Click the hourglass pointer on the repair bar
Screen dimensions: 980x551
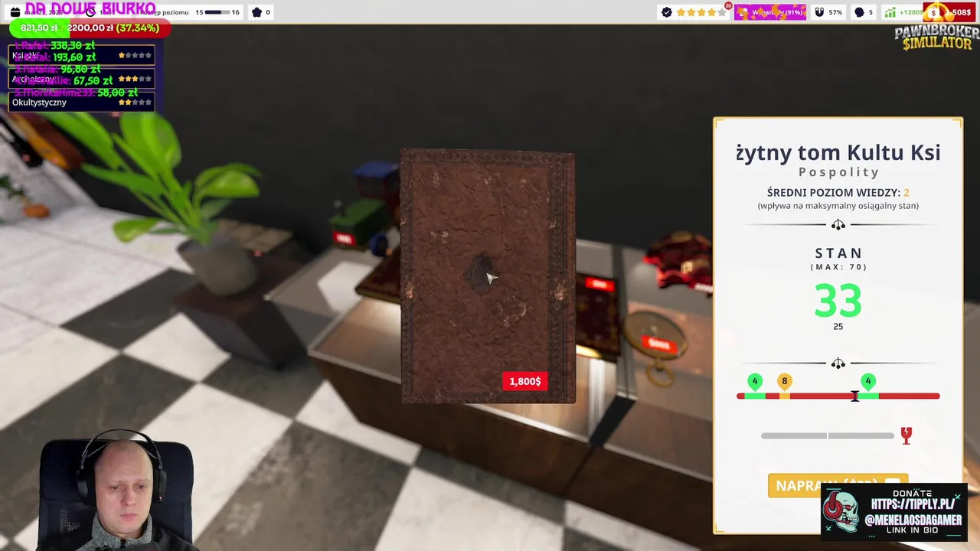[x=855, y=396]
